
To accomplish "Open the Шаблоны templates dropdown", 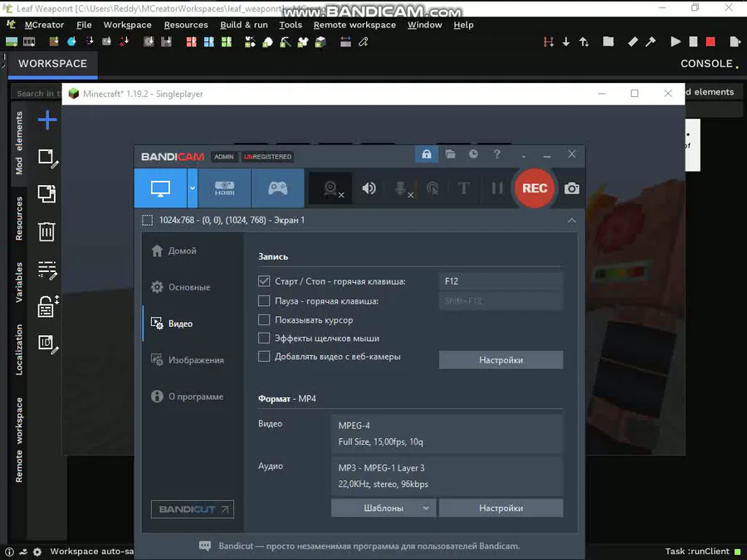I will click(x=383, y=508).
